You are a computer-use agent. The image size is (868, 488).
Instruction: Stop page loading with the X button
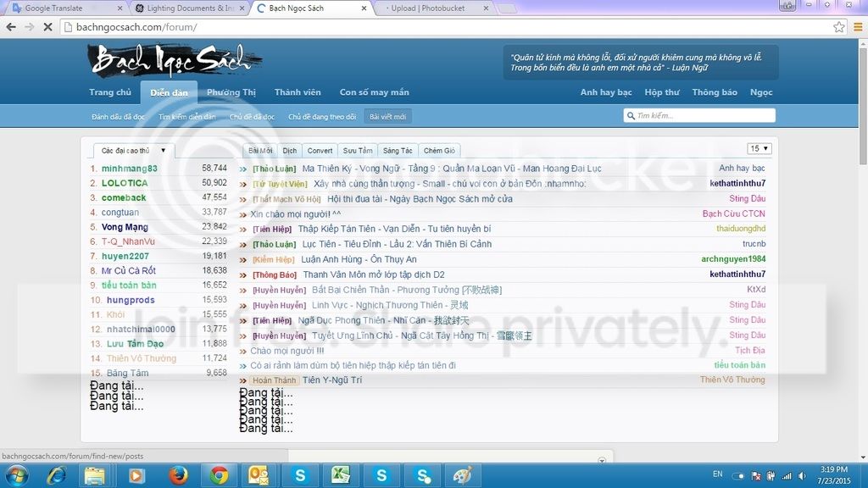coord(47,27)
